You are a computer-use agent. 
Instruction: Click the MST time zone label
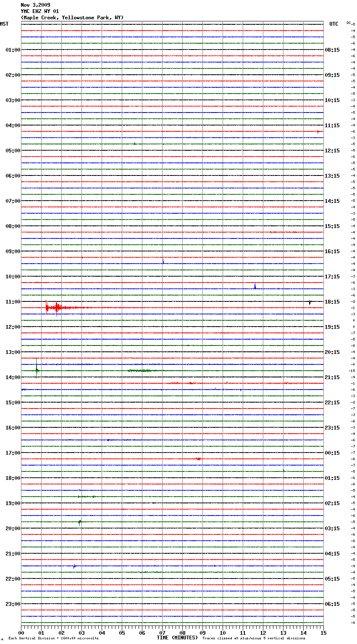4,24
